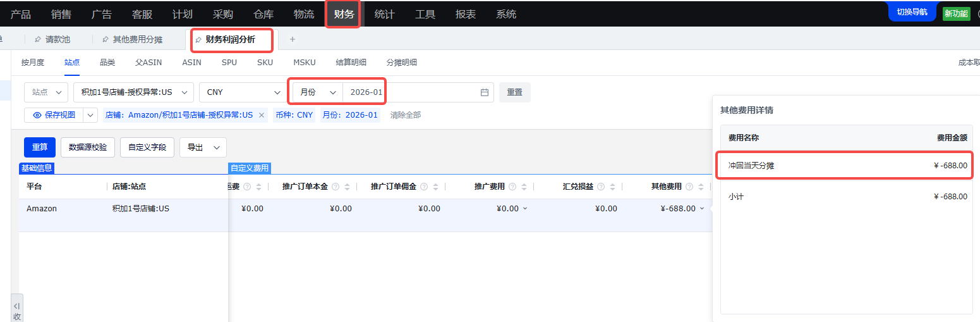This screenshot has height=322, width=980.
Task: Open the 系统 top menu
Action: pyautogui.click(x=506, y=14)
